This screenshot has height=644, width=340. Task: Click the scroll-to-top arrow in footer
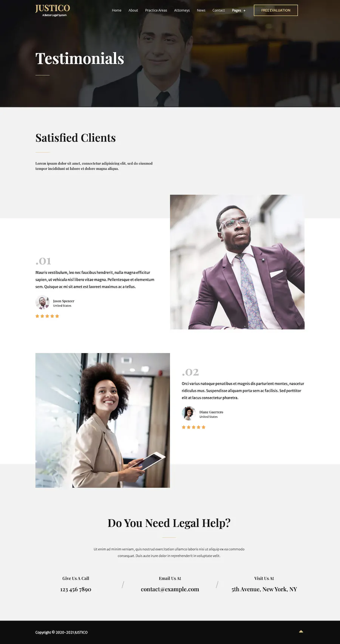[x=301, y=631]
